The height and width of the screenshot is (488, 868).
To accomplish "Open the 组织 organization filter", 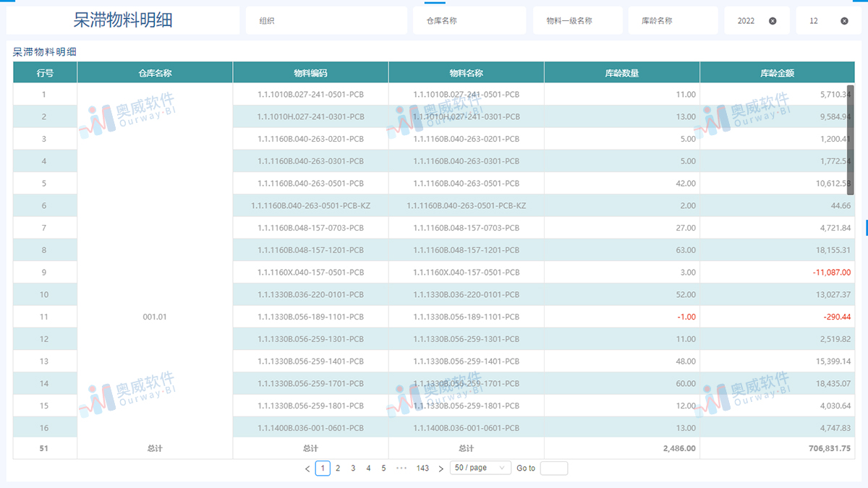I will (327, 20).
